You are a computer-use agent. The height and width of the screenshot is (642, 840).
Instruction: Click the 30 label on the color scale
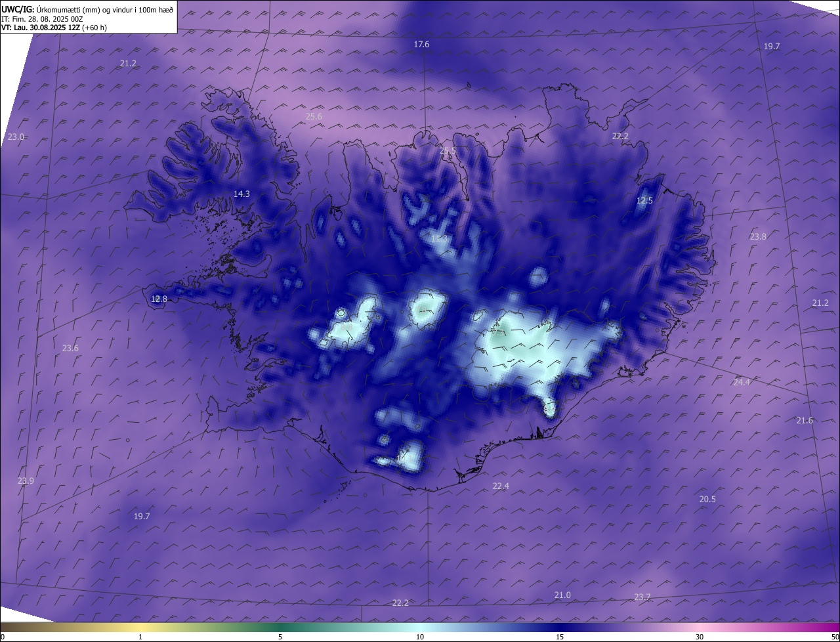[x=700, y=637]
